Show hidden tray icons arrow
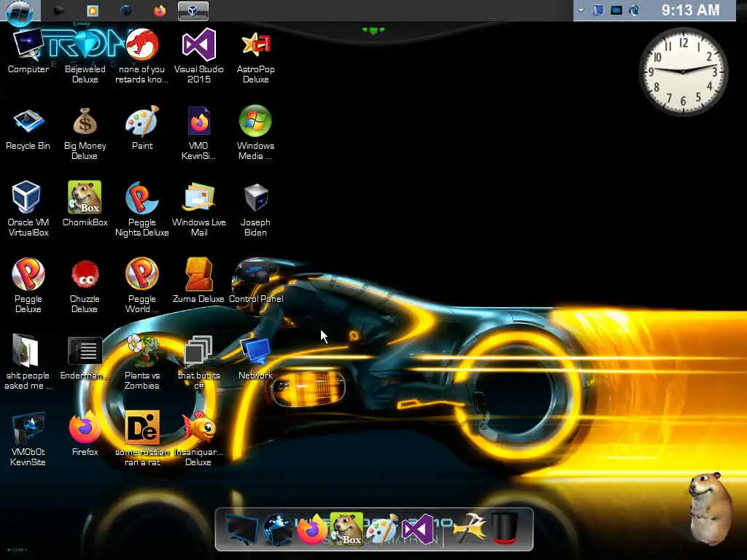This screenshot has height=560, width=747. 581,10
